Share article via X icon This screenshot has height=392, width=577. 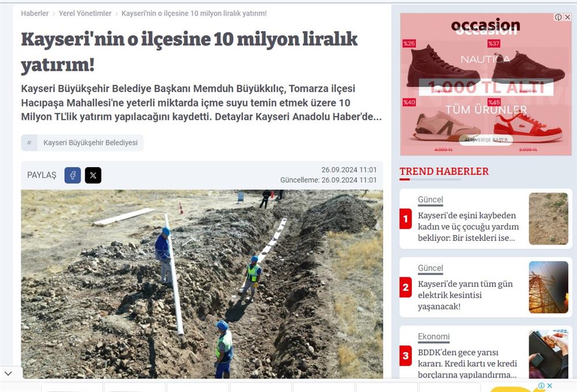tap(93, 175)
